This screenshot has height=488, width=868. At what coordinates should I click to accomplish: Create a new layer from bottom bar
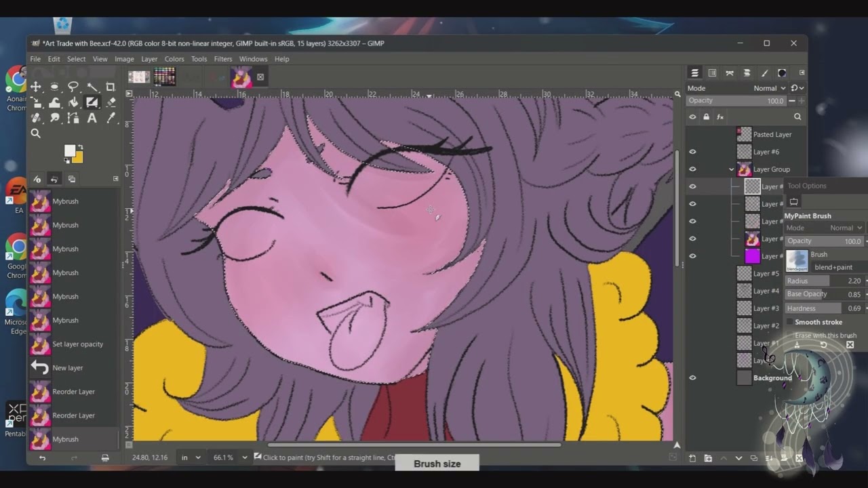[x=692, y=458]
